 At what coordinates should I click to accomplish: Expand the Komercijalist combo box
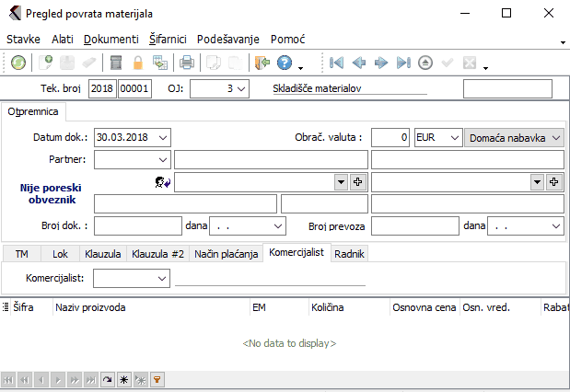[x=162, y=276]
